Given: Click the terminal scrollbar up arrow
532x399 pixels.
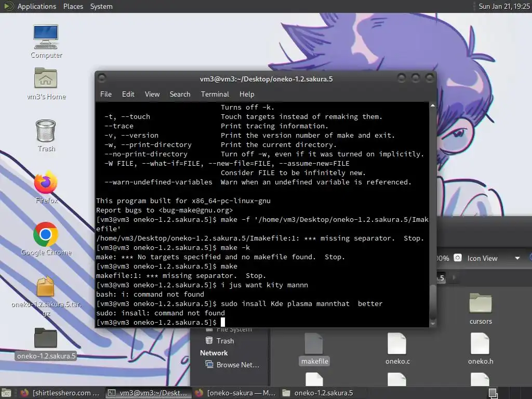Looking at the screenshot, I should [433, 106].
